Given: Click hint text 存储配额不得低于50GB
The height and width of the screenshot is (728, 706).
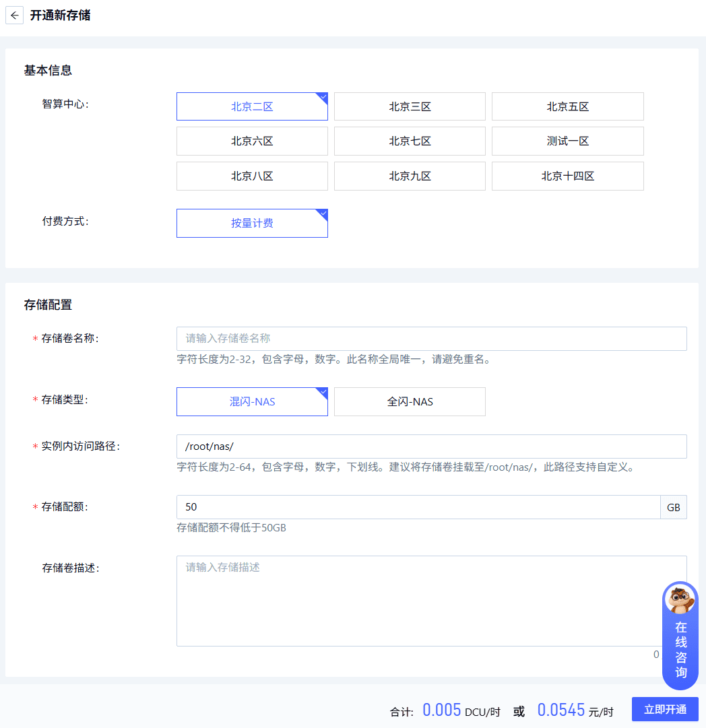Looking at the screenshot, I should 231,528.
